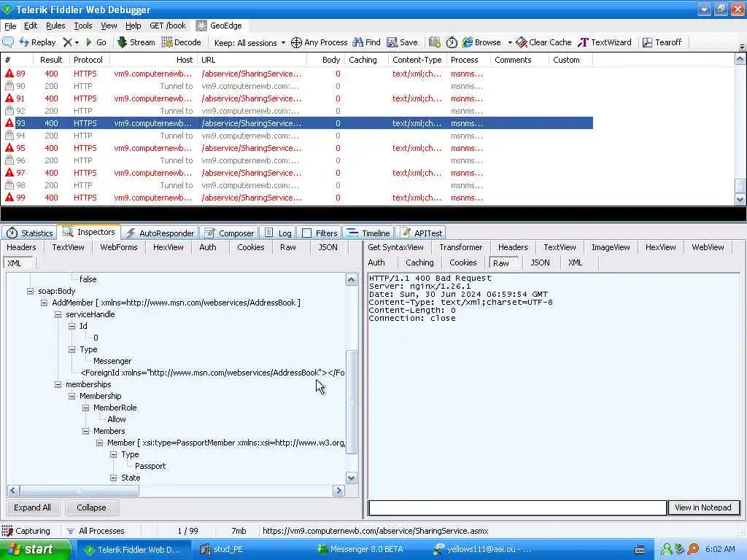This screenshot has height=560, width=747.
Task: Sort sessions by Content-Type column header
Action: pos(417,60)
